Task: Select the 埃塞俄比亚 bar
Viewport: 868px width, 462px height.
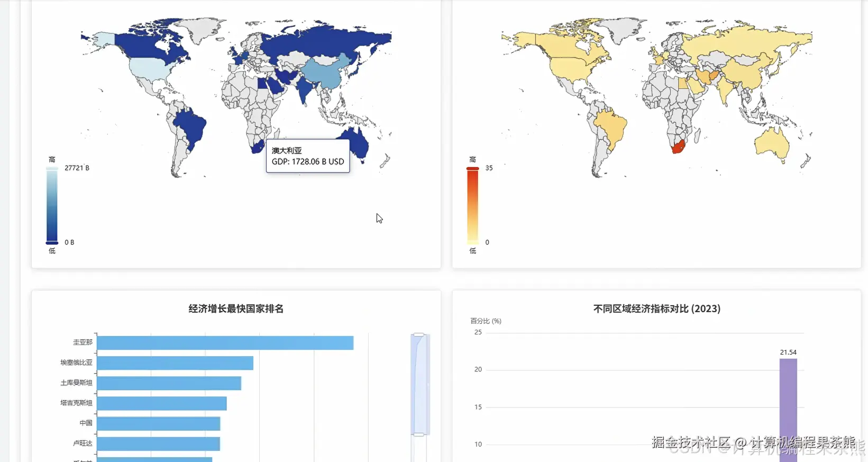Action: click(x=175, y=363)
